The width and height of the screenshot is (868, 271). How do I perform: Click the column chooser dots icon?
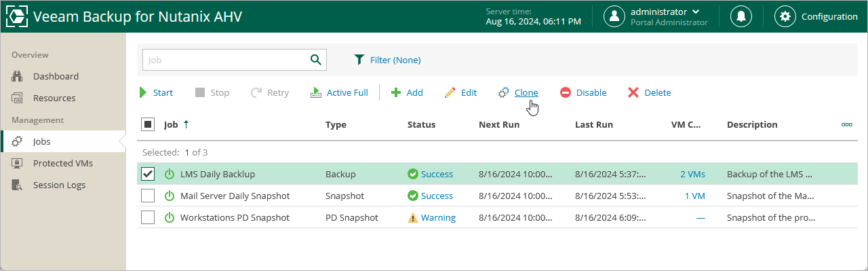(846, 125)
